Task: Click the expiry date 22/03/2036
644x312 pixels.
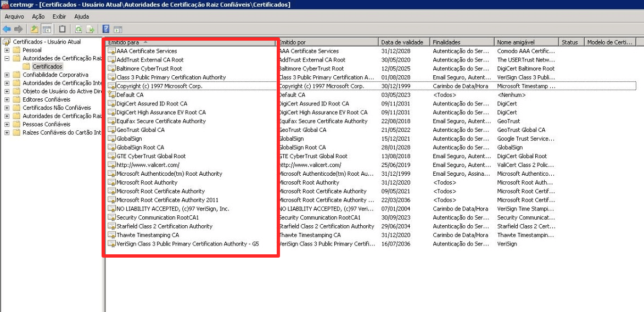Action: (395, 200)
